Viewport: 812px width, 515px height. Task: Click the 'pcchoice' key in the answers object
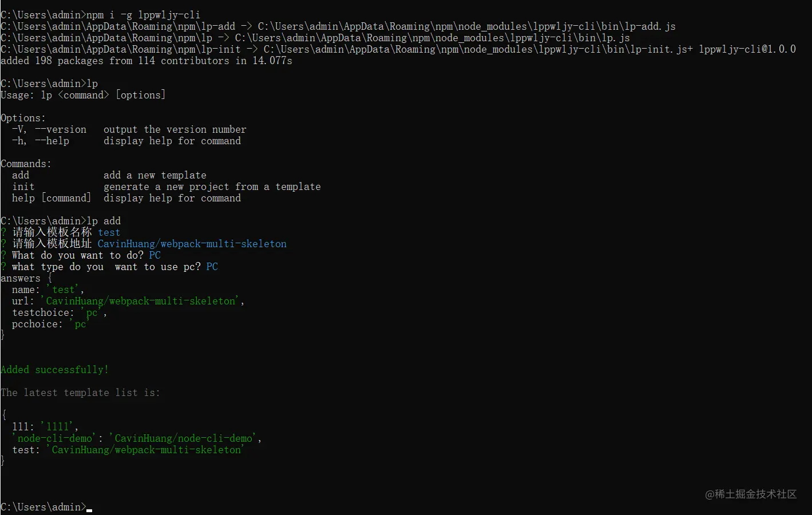(x=37, y=324)
